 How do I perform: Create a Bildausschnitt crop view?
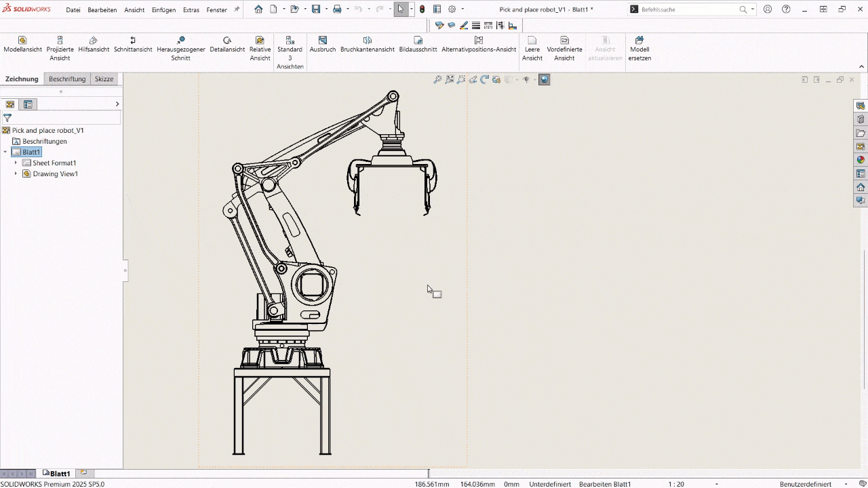click(x=418, y=45)
